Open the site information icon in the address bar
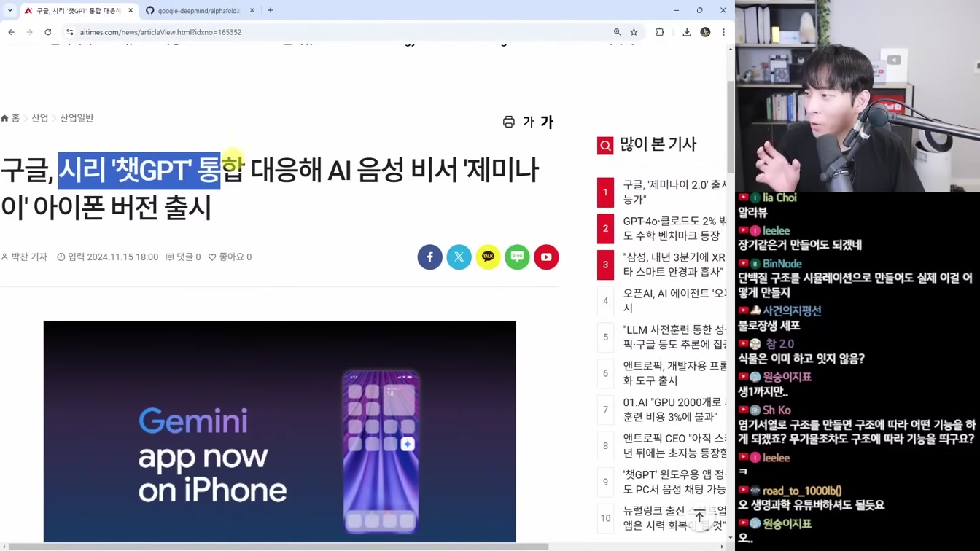Screen dimensions: 980x551 click(70, 32)
